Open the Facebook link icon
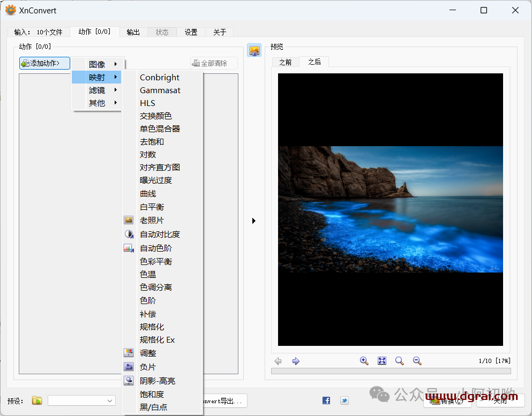The width and height of the screenshot is (532, 416). 326,400
